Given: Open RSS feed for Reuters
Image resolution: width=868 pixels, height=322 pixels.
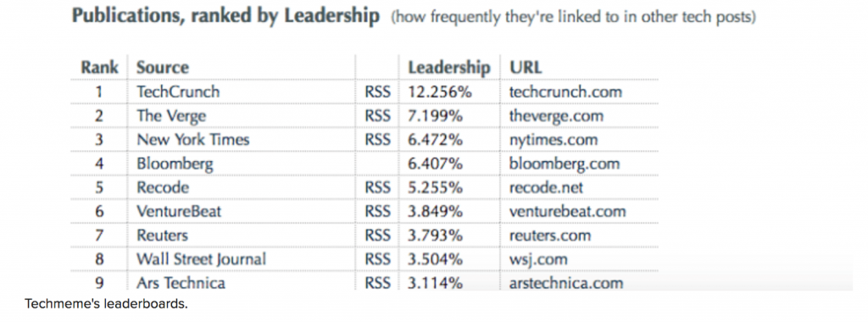Looking at the screenshot, I should 378,236.
